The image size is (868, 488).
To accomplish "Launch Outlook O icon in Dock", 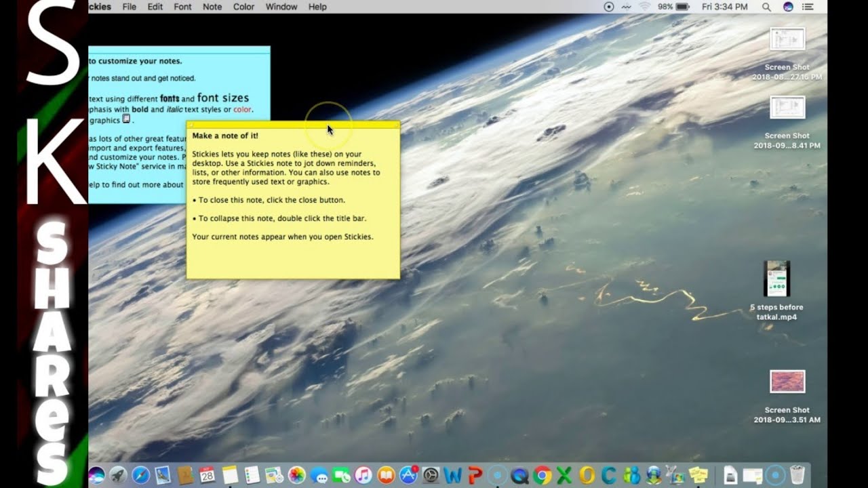I will pyautogui.click(x=587, y=475).
